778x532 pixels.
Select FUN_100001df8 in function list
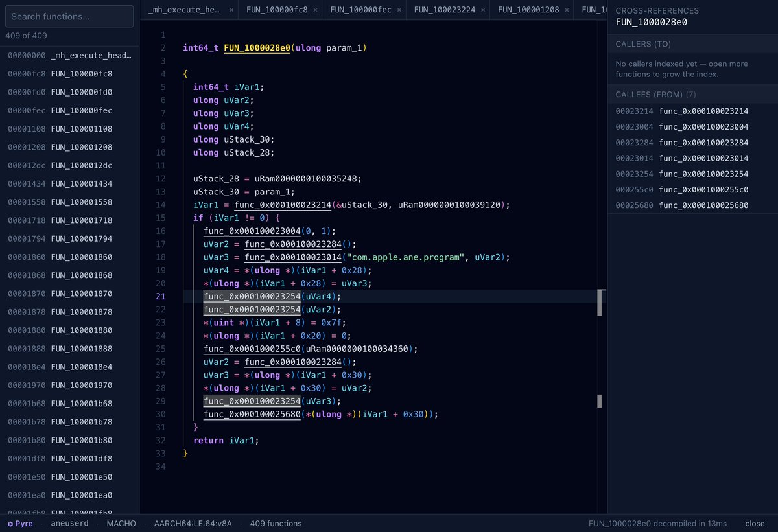(x=69, y=458)
